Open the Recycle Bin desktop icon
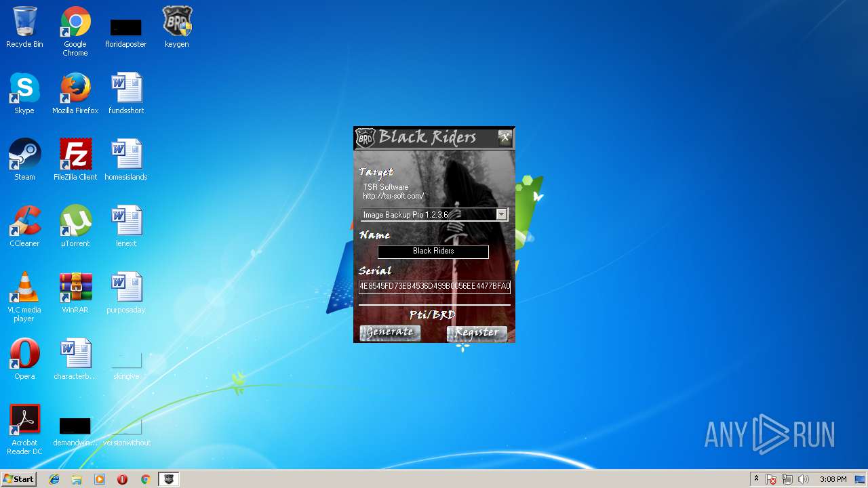This screenshot has height=488, width=868. (x=24, y=27)
